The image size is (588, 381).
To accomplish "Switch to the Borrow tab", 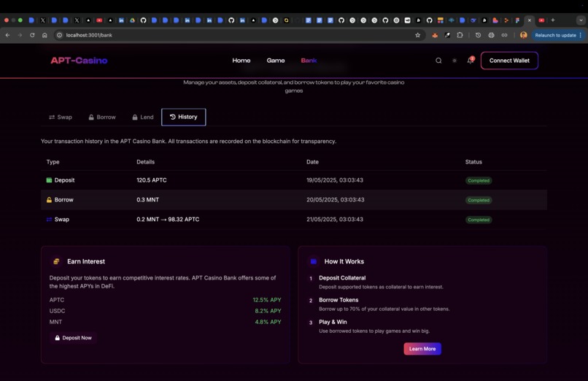I will 102,117.
